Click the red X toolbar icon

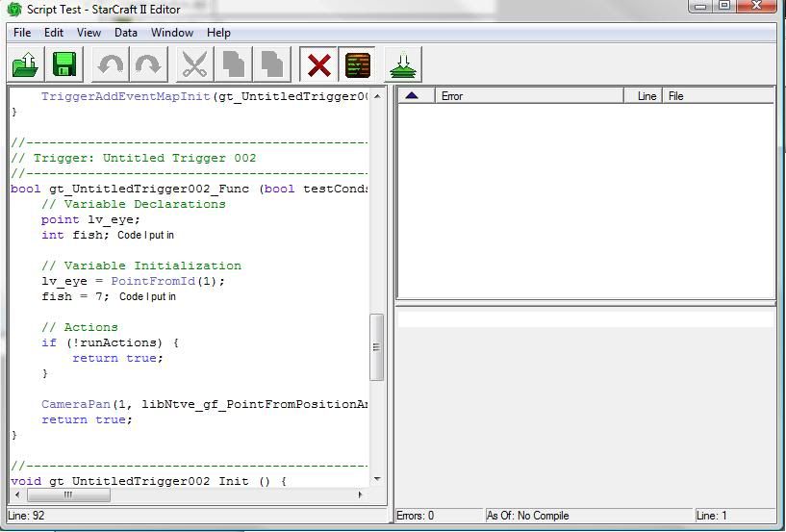click(318, 65)
